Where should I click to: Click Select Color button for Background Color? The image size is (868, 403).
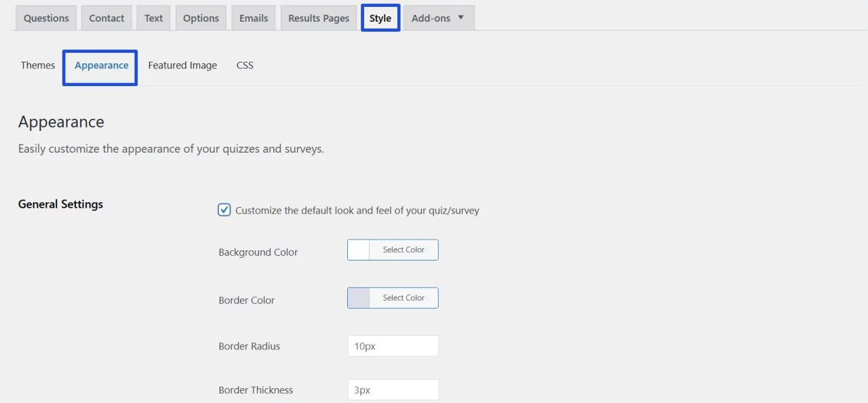tap(403, 250)
